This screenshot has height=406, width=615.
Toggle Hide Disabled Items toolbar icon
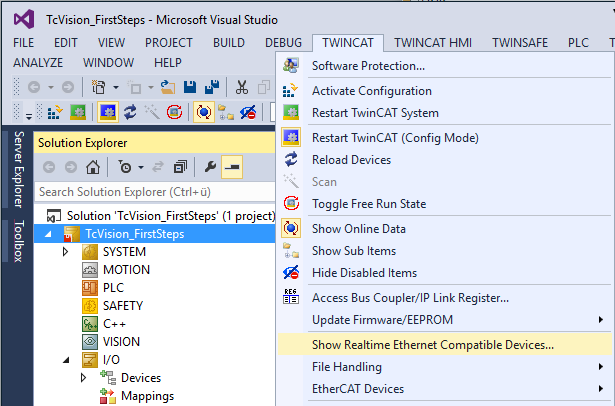pos(248,113)
